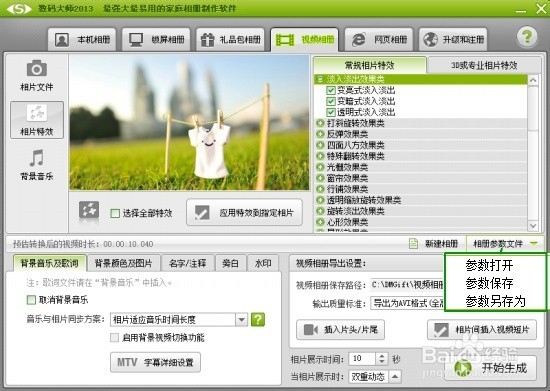Select the 相片特效 sidebar icon
This screenshot has height=391, width=550.
point(37,120)
